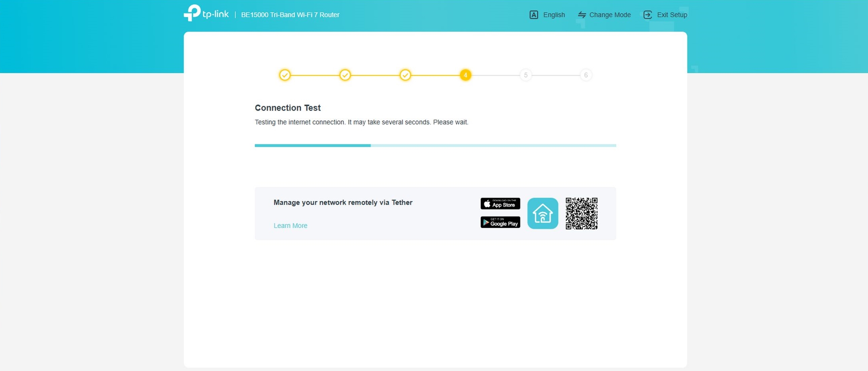Click the step 6 circle
This screenshot has height=371, width=868.
(586, 75)
